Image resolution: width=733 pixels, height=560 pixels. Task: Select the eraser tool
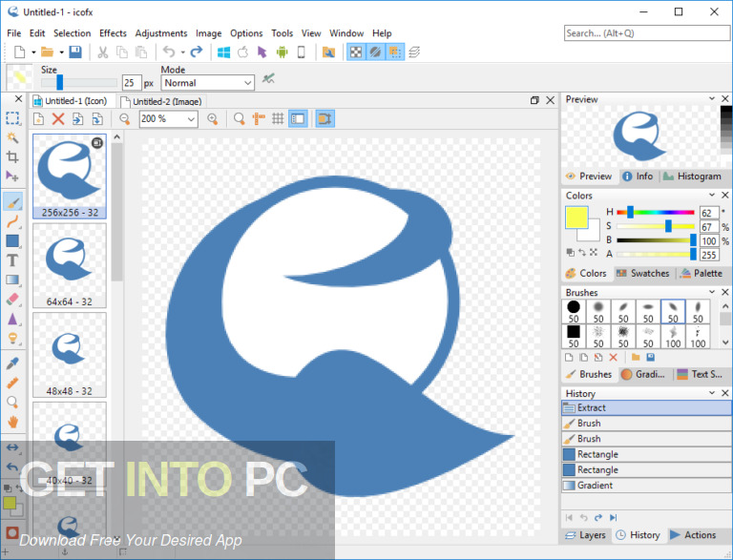click(x=12, y=300)
